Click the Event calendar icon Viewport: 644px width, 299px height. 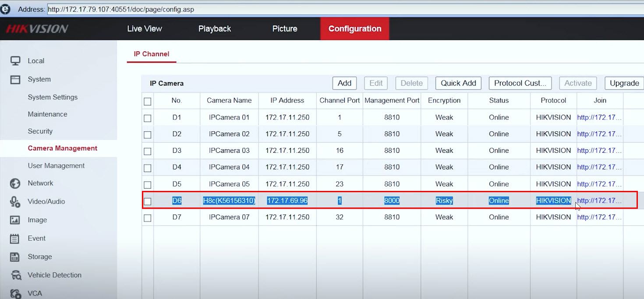[x=15, y=239]
